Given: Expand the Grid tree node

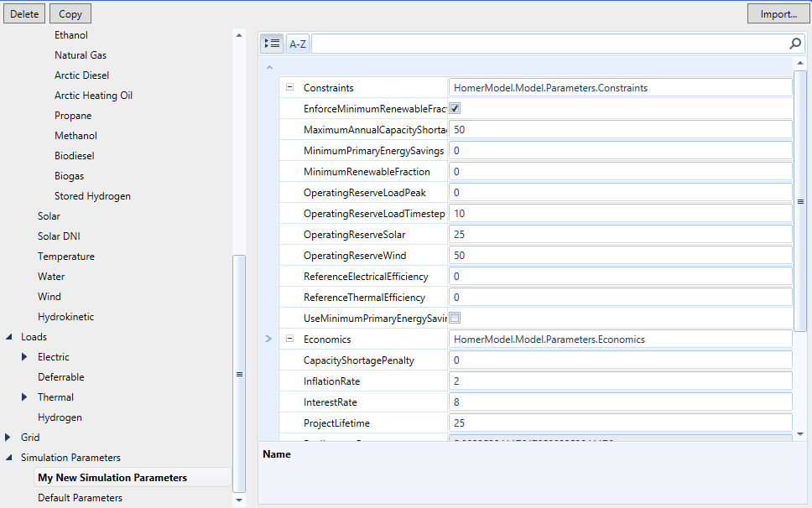Looking at the screenshot, I should pos(9,437).
